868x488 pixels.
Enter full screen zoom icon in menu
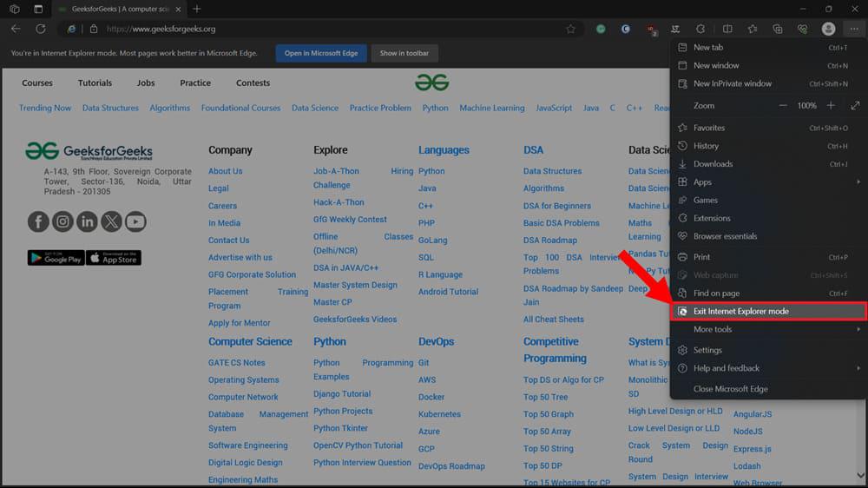(x=855, y=105)
